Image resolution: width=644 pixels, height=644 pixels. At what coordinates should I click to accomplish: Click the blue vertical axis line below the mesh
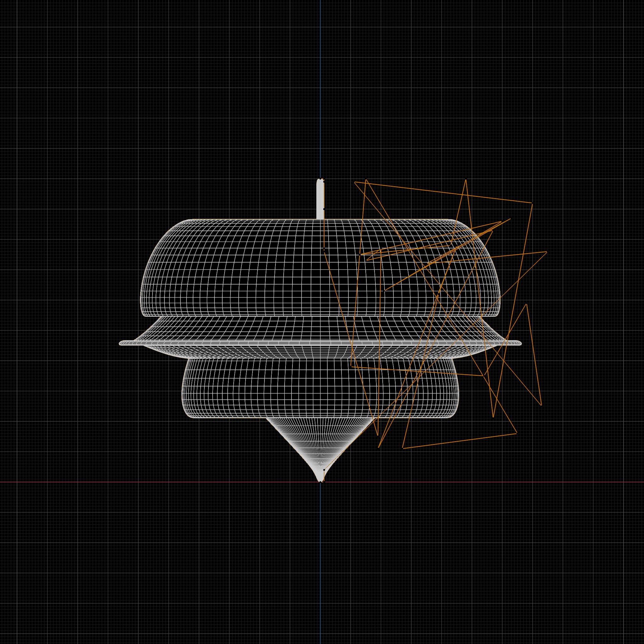tap(320, 563)
